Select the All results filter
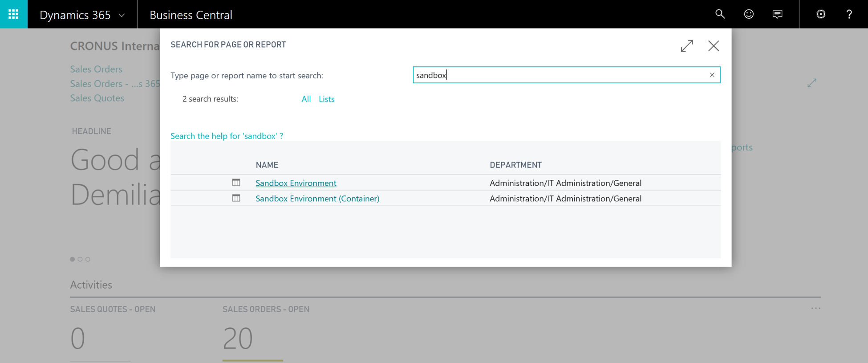The image size is (868, 363). [x=306, y=99]
